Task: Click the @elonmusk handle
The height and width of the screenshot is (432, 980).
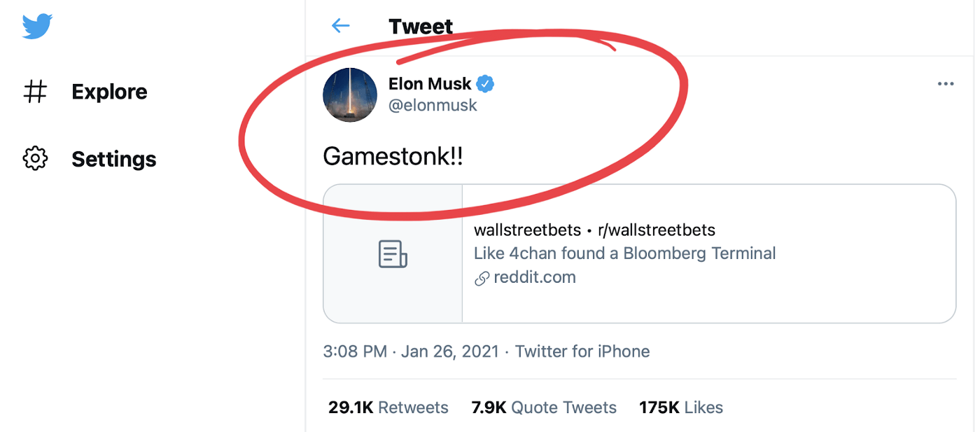Action: (x=433, y=106)
